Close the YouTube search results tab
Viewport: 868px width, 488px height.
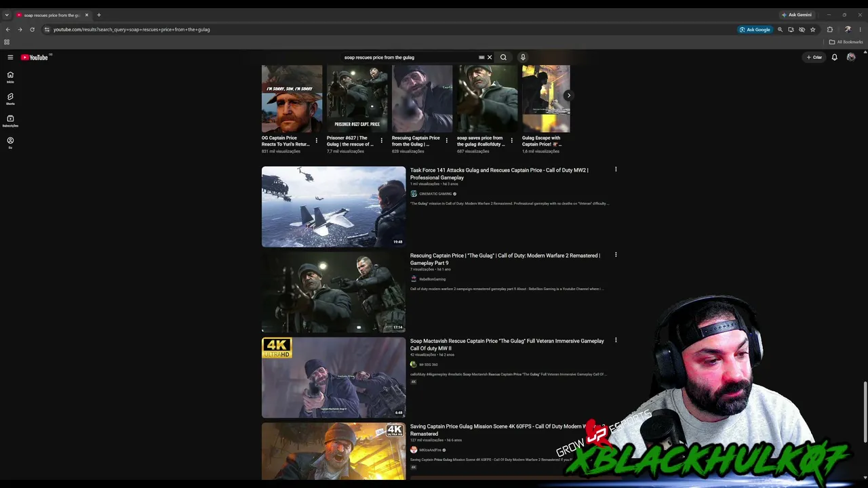(x=87, y=15)
